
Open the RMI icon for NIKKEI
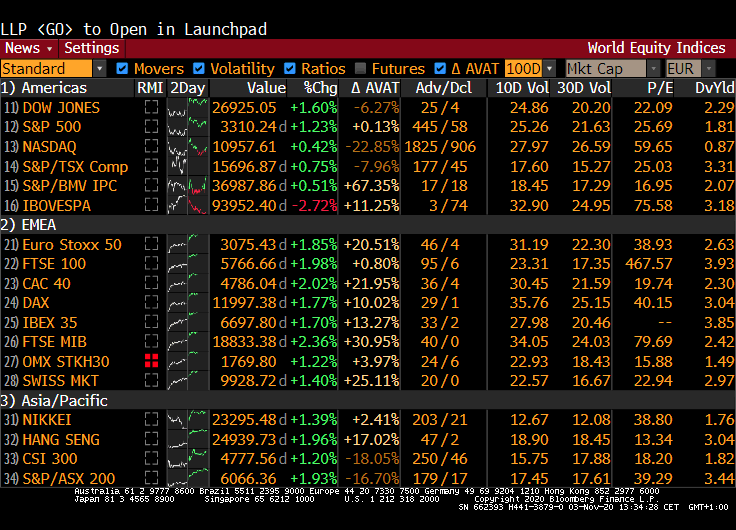pyautogui.click(x=151, y=419)
